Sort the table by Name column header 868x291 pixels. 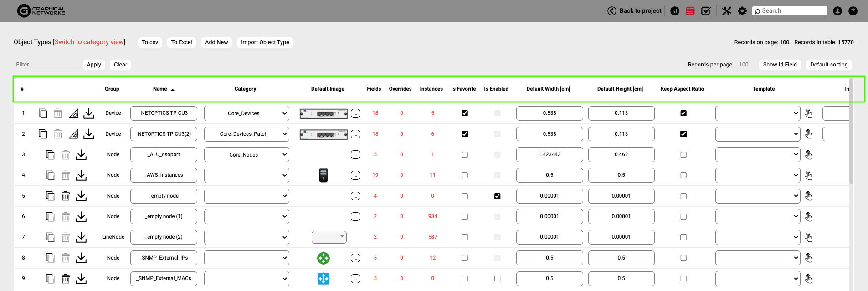coord(160,89)
